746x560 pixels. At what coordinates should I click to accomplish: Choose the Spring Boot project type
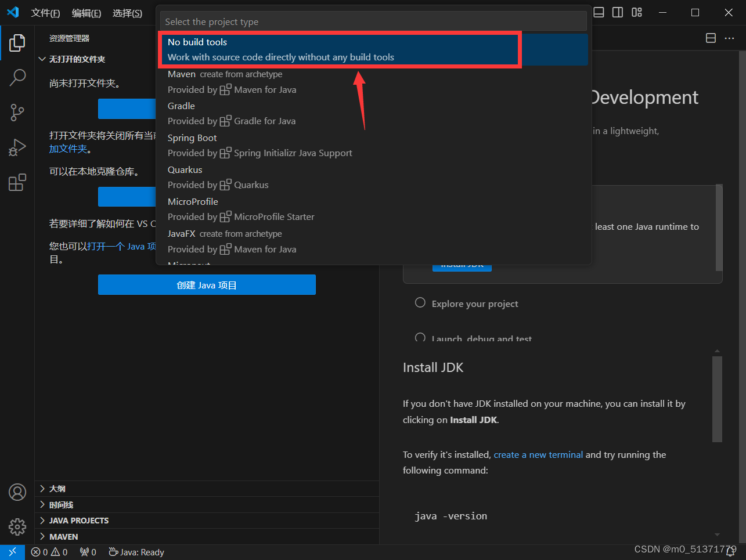coord(374,146)
